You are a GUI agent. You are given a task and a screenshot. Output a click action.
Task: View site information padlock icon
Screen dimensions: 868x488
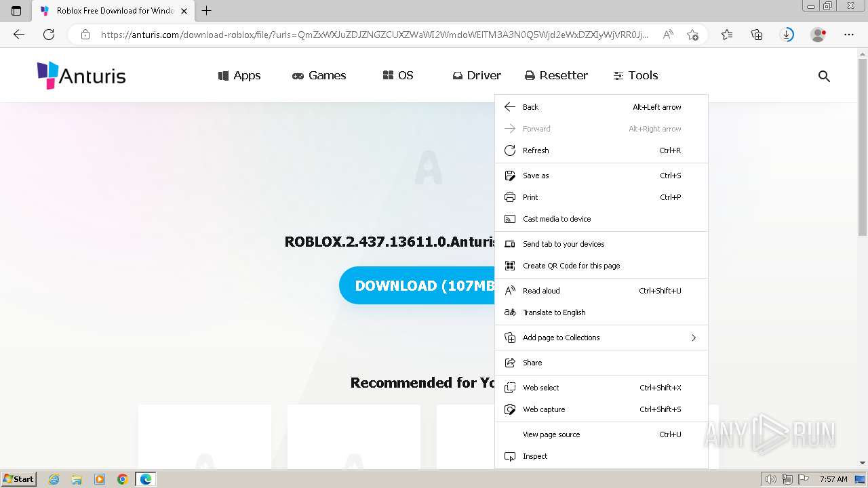[x=85, y=35]
